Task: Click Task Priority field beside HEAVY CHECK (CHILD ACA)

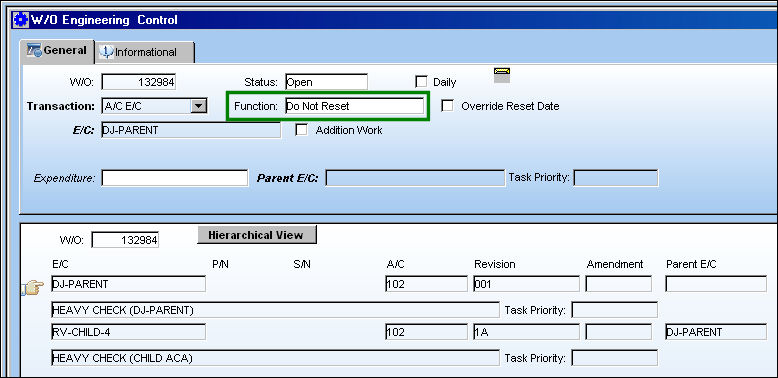Action: click(615, 358)
